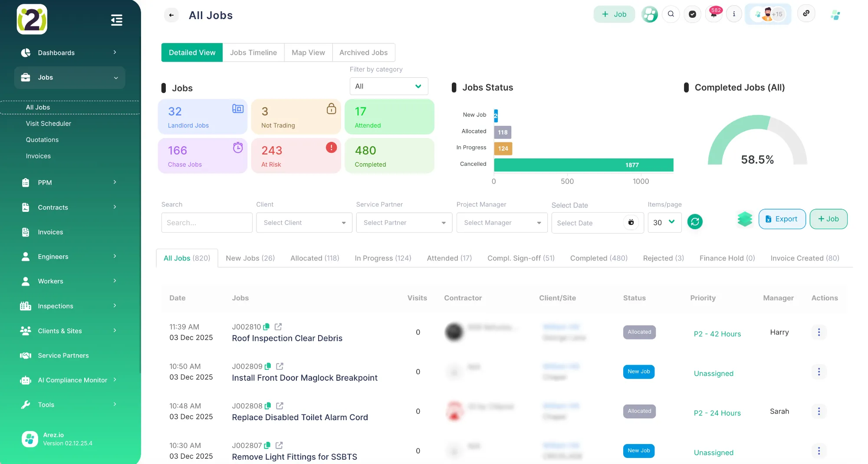
Task: Expand the Dashboards sidebar menu
Action: [x=69, y=53]
